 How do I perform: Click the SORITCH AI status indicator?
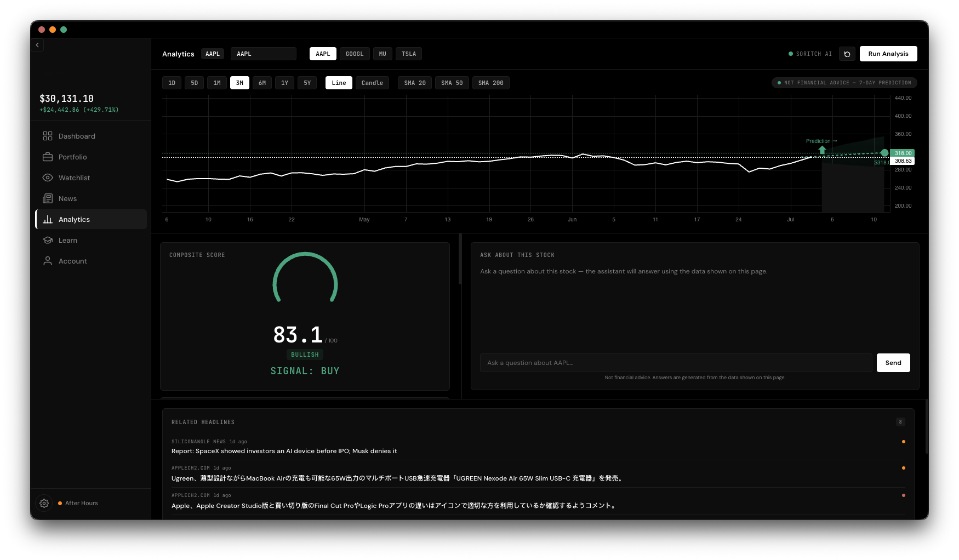[x=810, y=54]
